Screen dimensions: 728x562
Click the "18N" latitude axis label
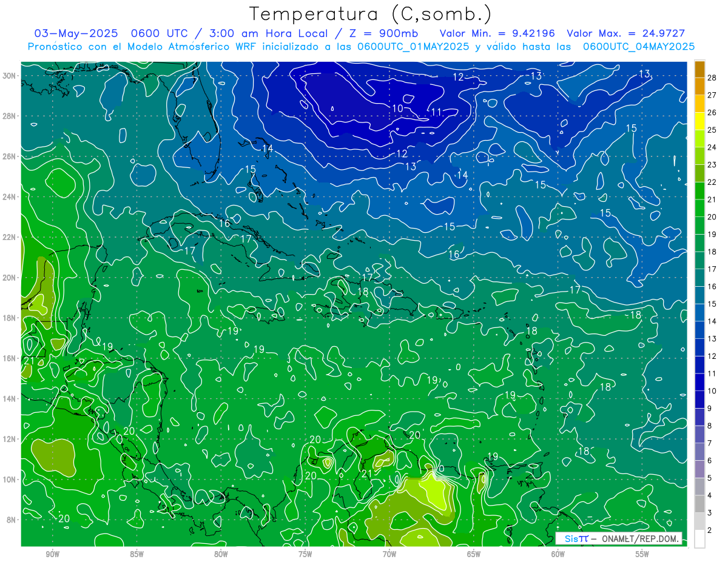[x=10, y=318]
